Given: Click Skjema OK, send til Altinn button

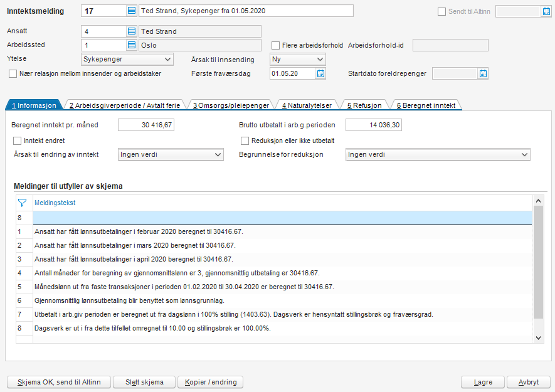Looking at the screenshot, I should [x=59, y=382].
